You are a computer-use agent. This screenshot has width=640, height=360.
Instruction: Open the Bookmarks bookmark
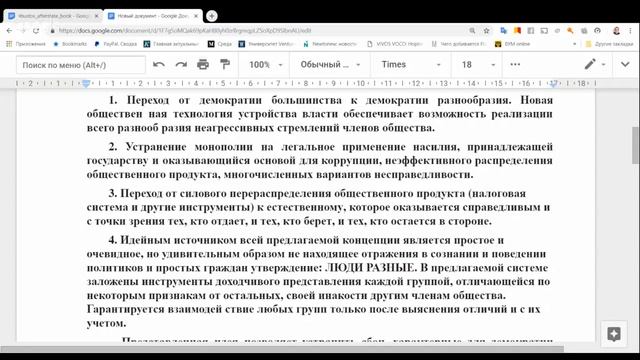[70, 44]
